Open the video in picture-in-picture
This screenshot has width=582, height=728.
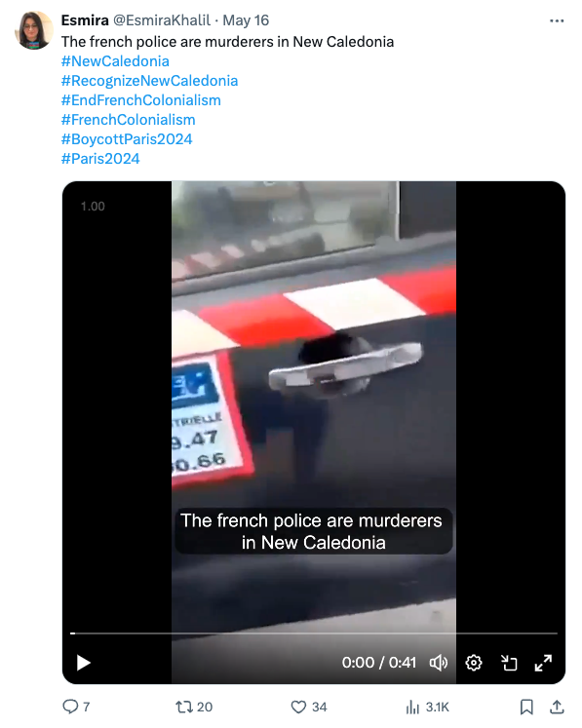[509, 663]
